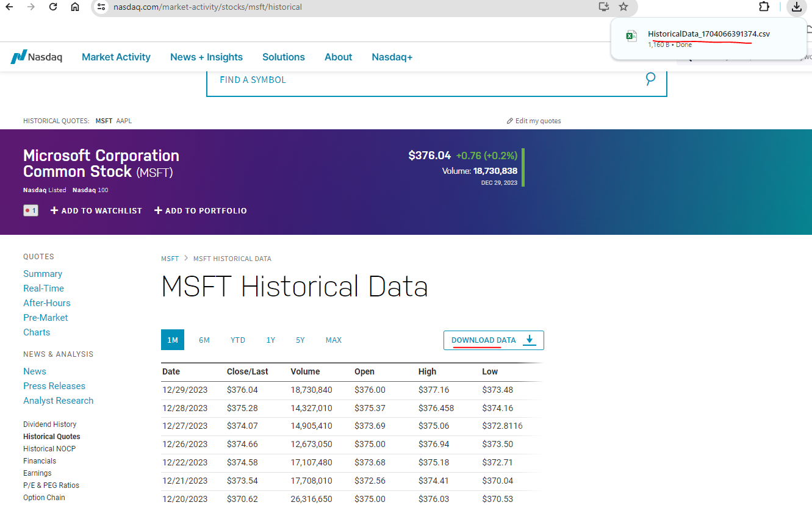Click the 12/29/2023 date cell
This screenshot has width=812, height=505.
pos(185,390)
